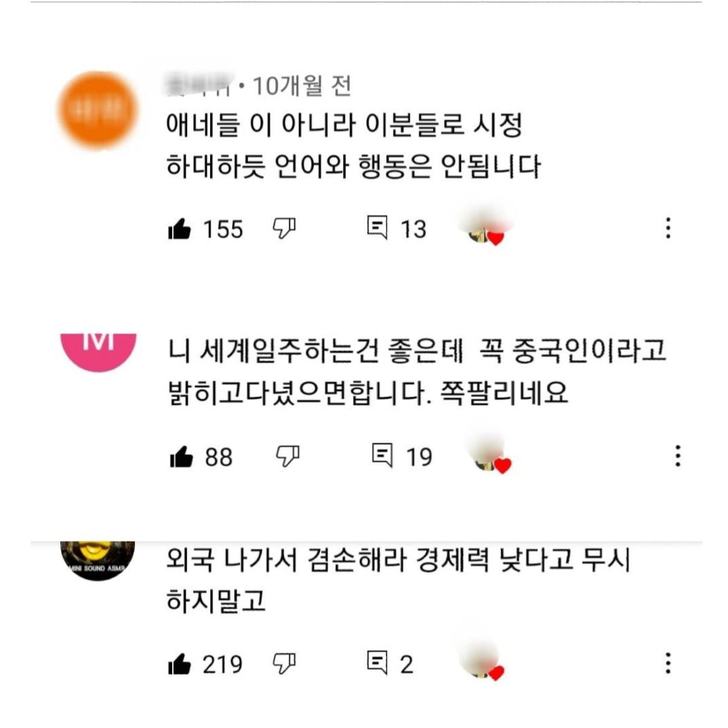This screenshot has height=728, width=728.
Task: Like the comment with 155 likes
Action: tap(180, 228)
